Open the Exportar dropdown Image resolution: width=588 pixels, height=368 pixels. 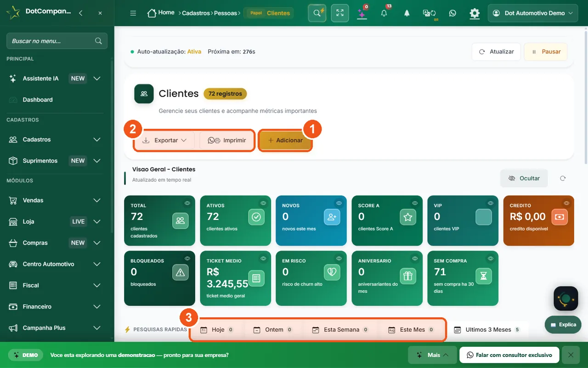[x=164, y=140]
